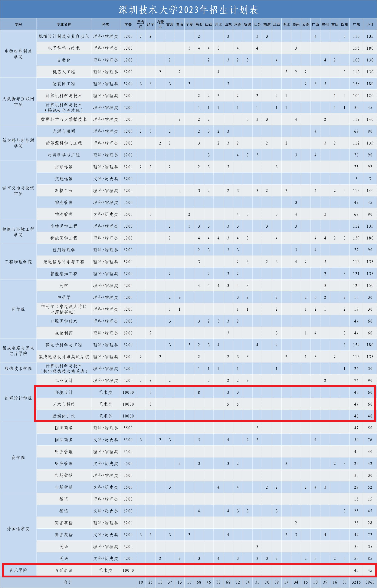This screenshot has width=377, height=588.
Task: Click the 创意设计学院 college cell
Action: coord(18,398)
